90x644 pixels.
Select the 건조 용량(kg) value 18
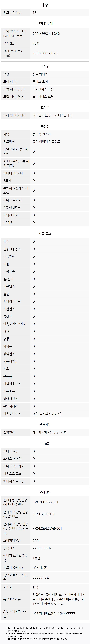34,12
